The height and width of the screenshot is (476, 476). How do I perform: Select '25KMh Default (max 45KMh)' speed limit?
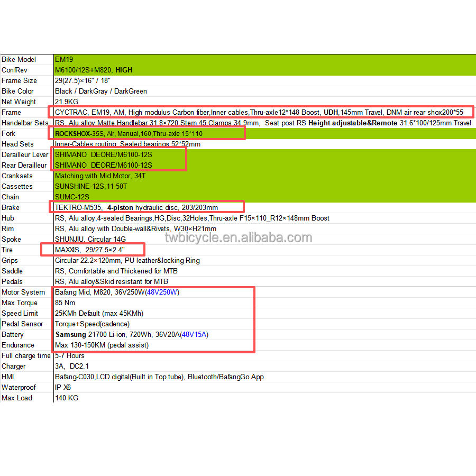99,313
